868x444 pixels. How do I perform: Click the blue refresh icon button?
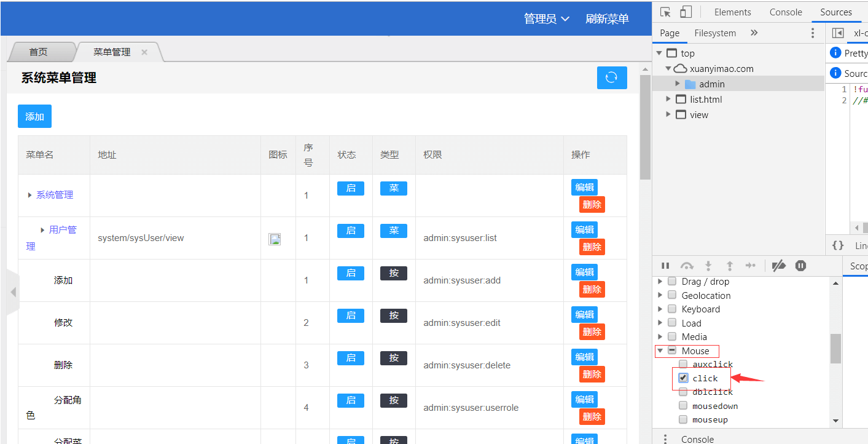611,77
